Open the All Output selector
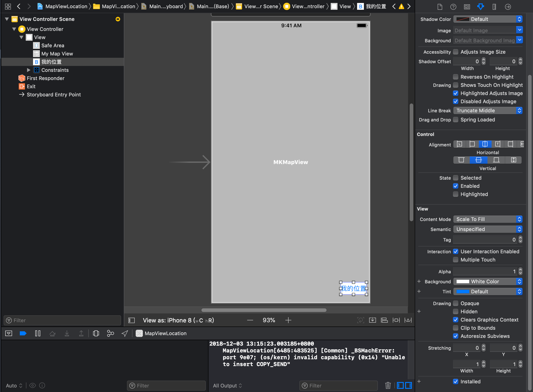Viewport: 533px width, 392px height. tap(227, 386)
